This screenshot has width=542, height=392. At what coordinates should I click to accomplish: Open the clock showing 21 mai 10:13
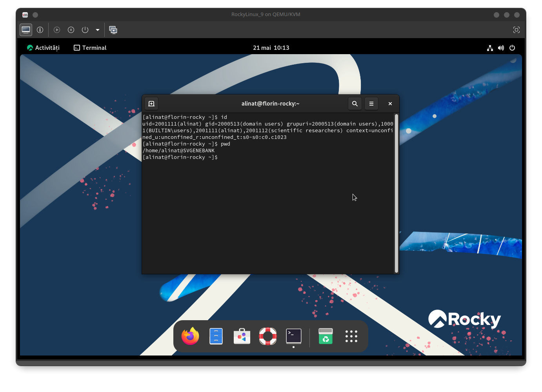pos(271,48)
